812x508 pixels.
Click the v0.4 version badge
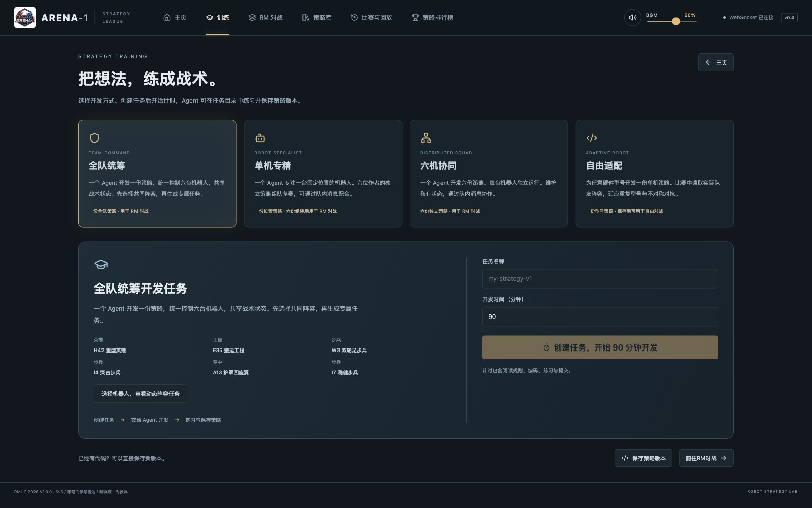tap(789, 18)
